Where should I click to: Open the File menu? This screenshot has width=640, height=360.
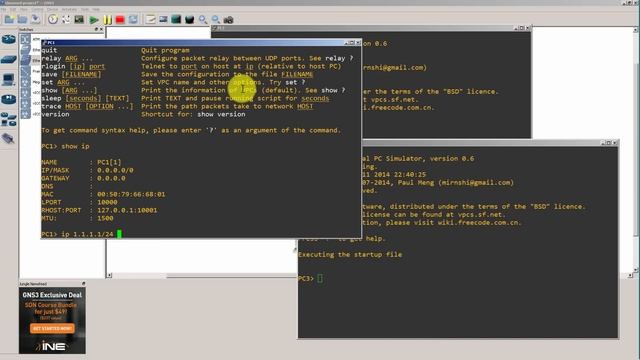pyautogui.click(x=3, y=9)
